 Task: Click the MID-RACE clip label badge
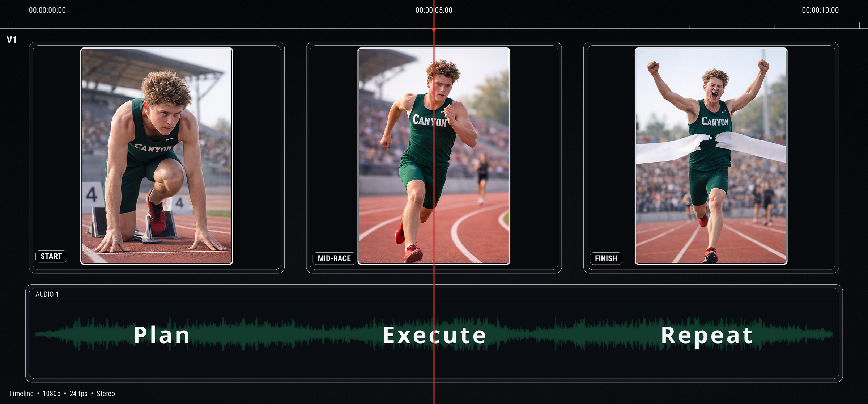click(334, 258)
